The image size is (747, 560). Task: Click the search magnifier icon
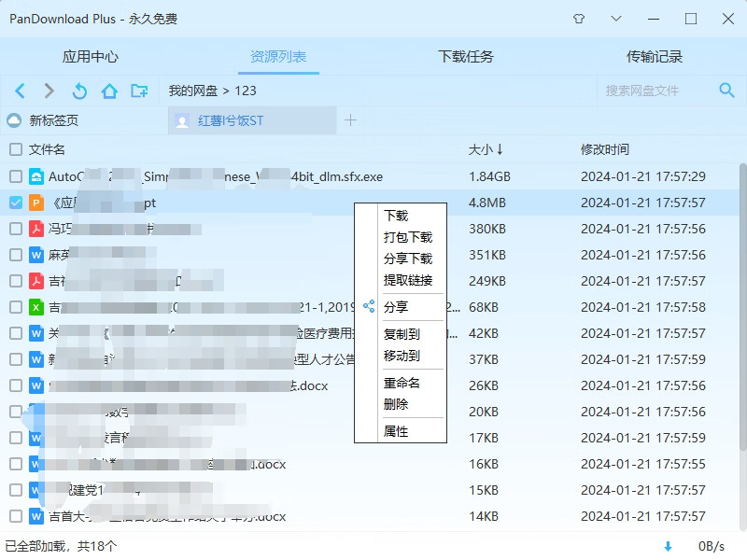point(726,91)
